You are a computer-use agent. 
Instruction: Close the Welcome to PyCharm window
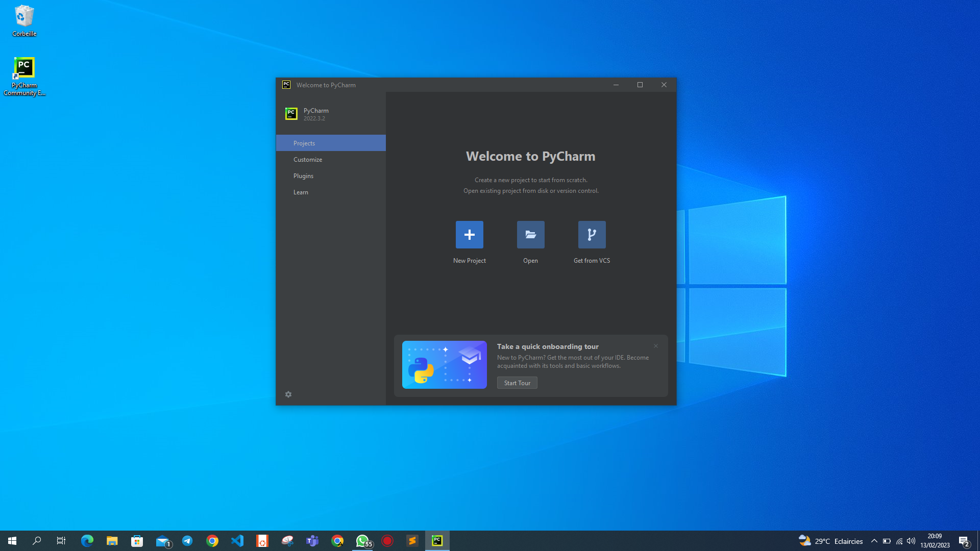(664, 85)
